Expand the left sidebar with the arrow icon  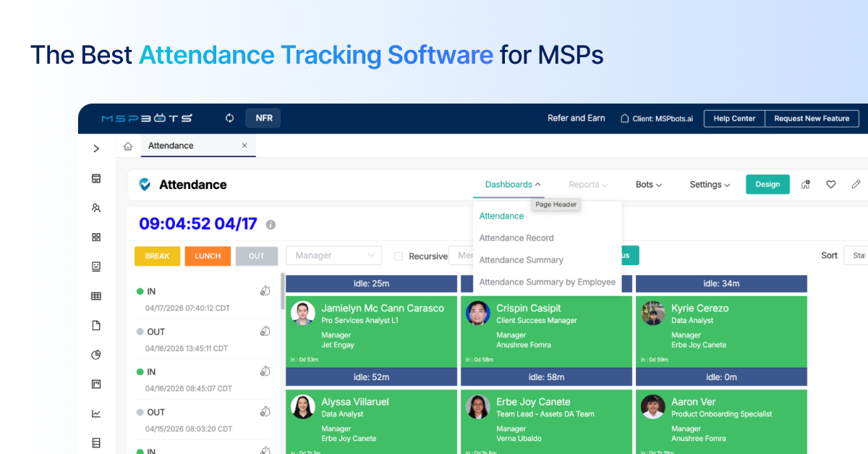pos(96,148)
